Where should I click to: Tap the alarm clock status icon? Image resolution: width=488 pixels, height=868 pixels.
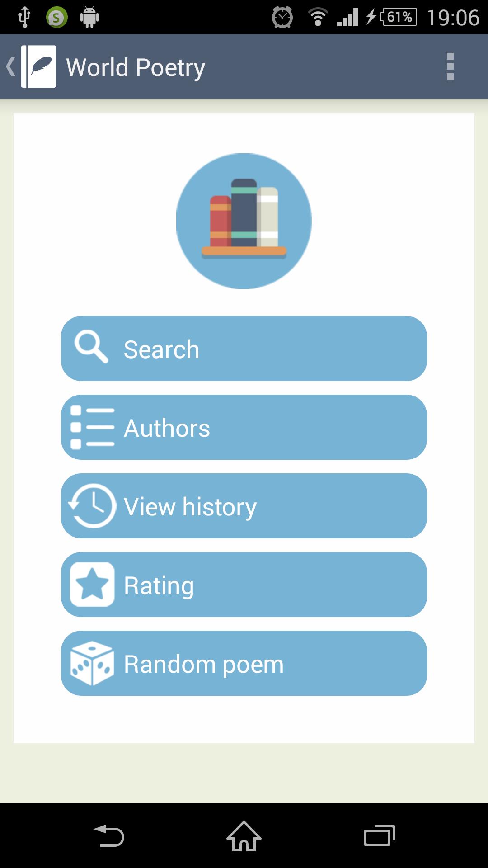[282, 18]
